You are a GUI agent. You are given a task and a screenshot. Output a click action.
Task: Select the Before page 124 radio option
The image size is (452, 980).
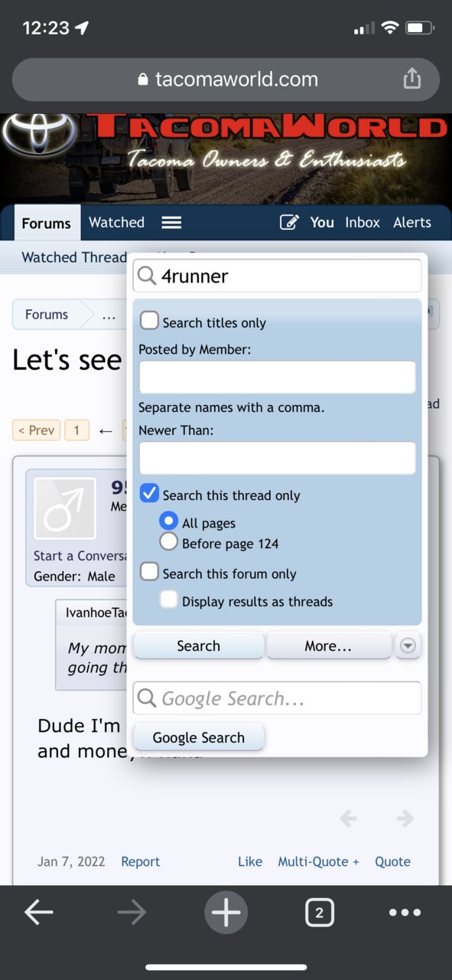[x=169, y=543]
